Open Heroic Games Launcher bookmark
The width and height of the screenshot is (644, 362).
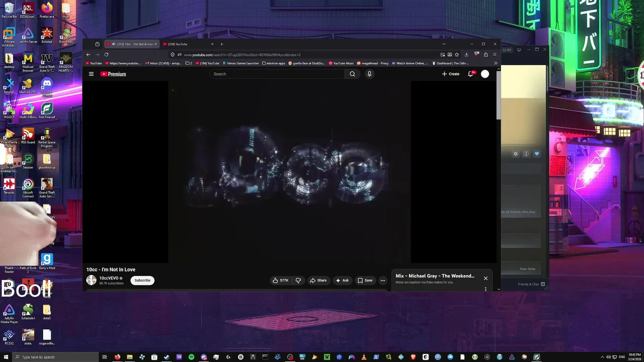click(240, 63)
